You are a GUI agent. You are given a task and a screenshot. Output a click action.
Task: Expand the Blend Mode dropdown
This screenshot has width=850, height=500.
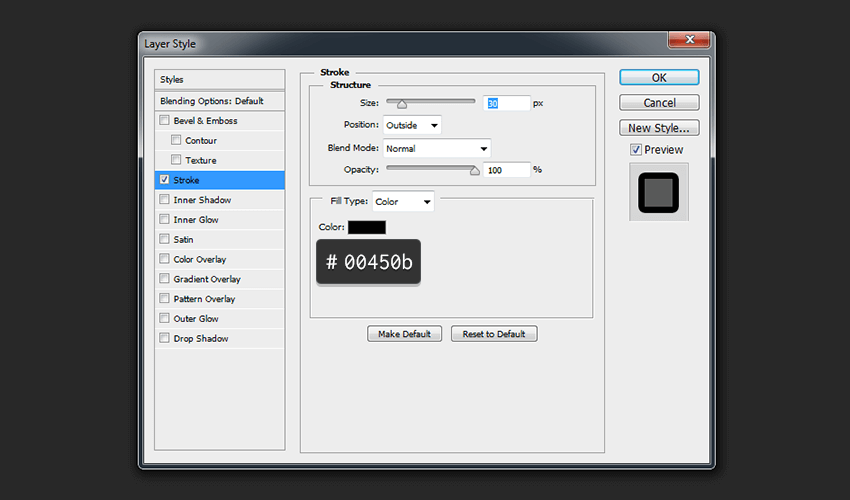click(x=437, y=149)
